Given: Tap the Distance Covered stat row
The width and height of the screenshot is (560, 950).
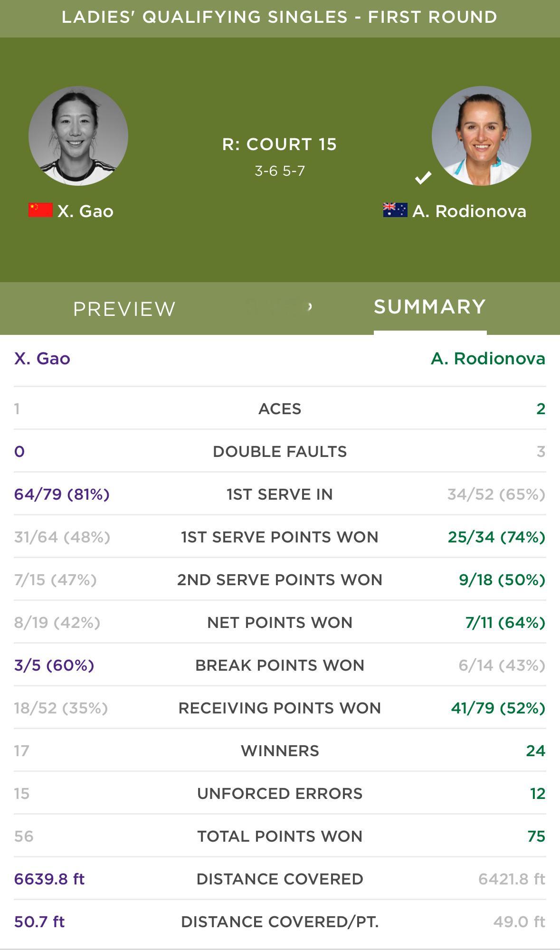Looking at the screenshot, I should coord(280,879).
